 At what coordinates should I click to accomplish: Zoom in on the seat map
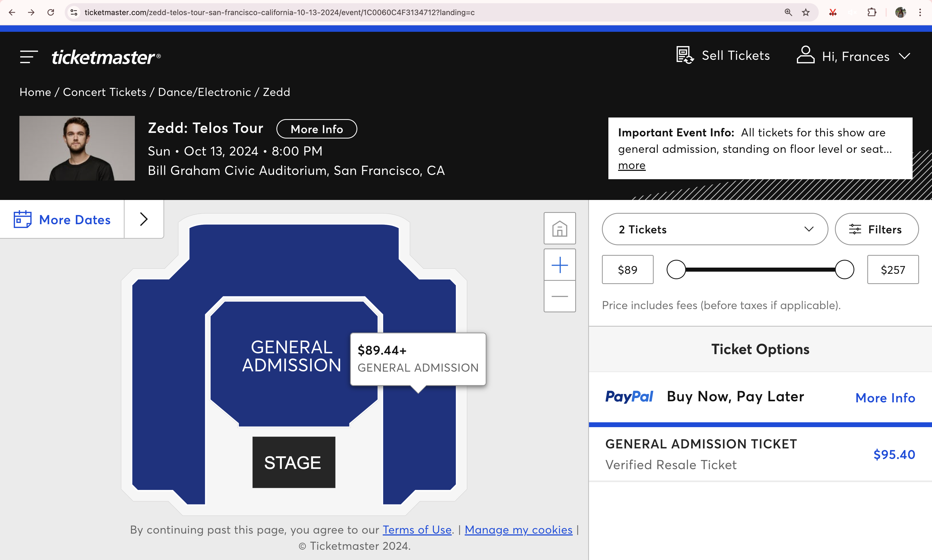560,265
